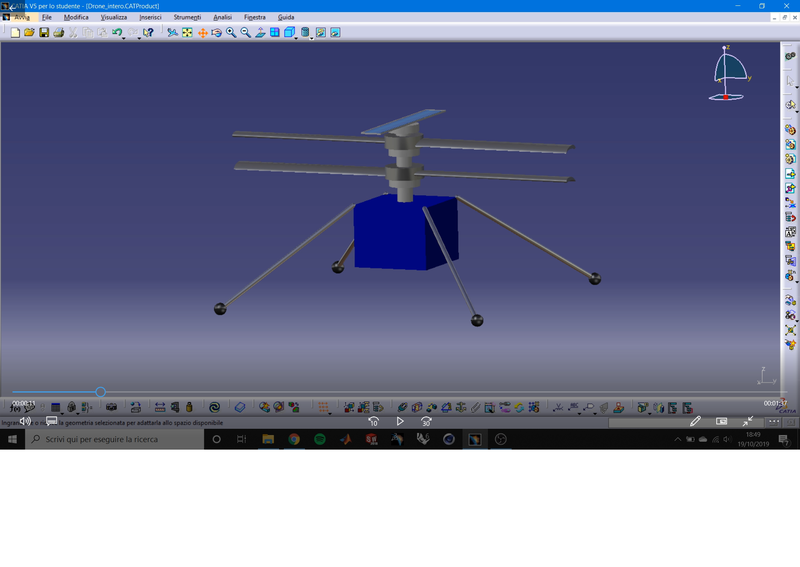Click the padlock icon in bottom toolbar
Viewport: 800px width, 567px height.
[189, 407]
